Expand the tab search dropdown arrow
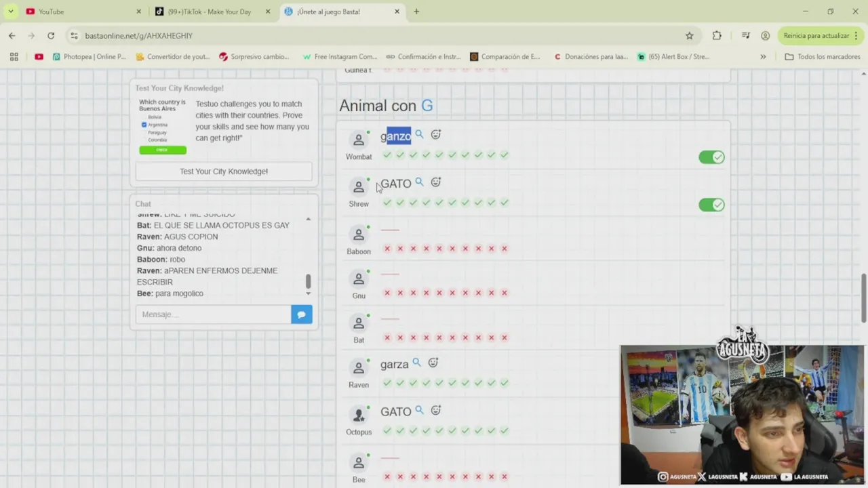The image size is (868, 488). pyautogui.click(x=10, y=12)
